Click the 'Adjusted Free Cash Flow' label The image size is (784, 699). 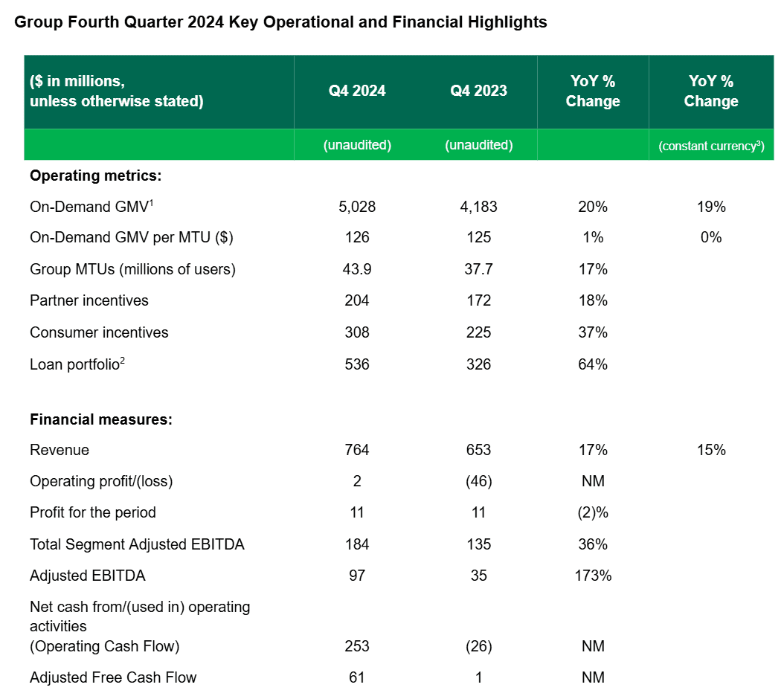(113, 677)
